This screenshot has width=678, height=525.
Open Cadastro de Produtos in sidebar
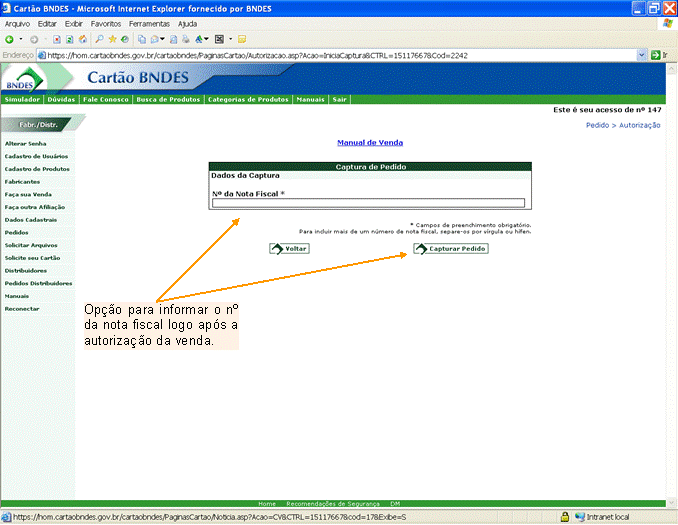(x=37, y=169)
